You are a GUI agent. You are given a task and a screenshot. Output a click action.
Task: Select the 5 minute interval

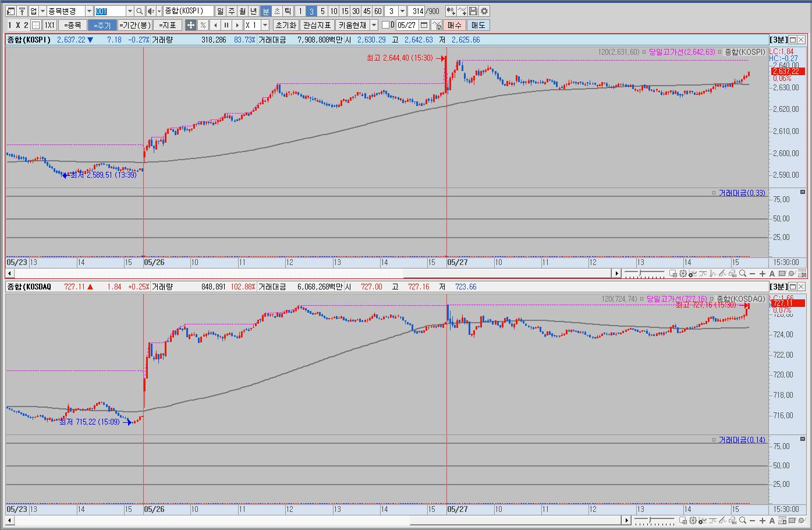322,11
